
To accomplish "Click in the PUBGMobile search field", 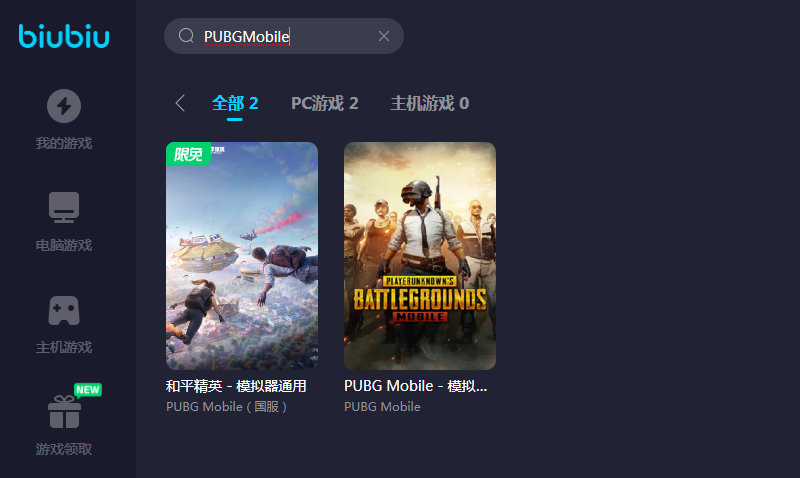I will [284, 36].
